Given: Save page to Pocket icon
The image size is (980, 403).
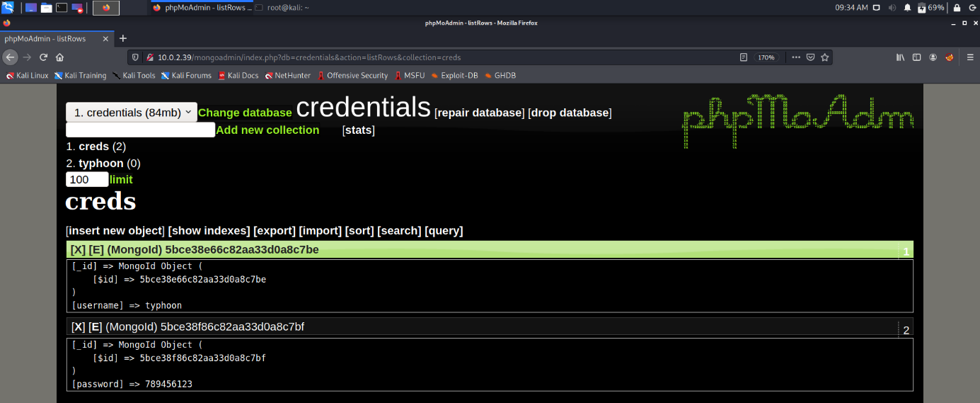Looking at the screenshot, I should coord(811,57).
